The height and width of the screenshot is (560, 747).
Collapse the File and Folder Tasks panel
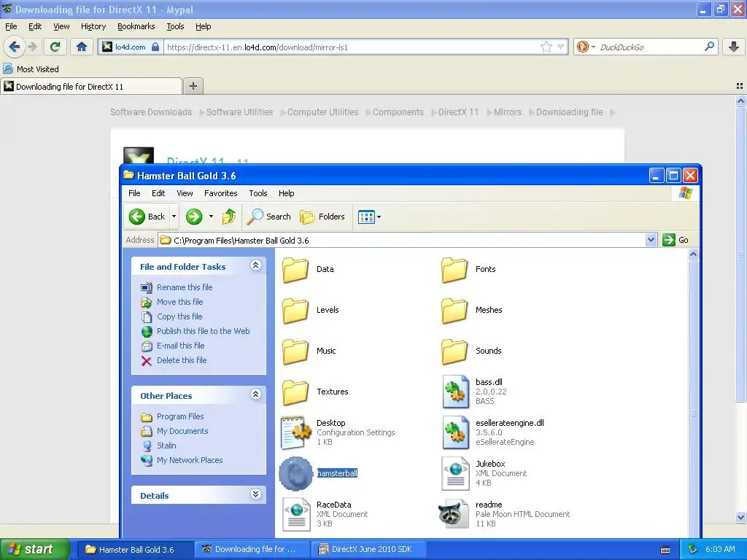point(256,265)
